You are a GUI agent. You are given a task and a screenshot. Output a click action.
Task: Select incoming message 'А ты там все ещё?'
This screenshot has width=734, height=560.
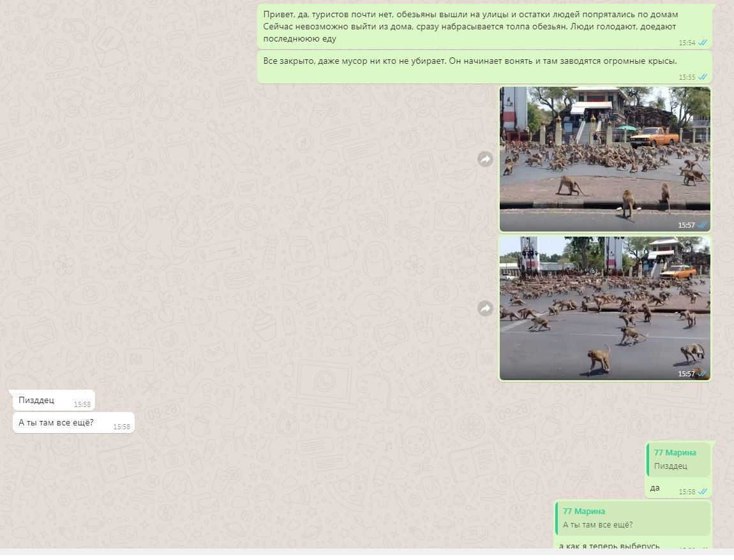coord(73,422)
